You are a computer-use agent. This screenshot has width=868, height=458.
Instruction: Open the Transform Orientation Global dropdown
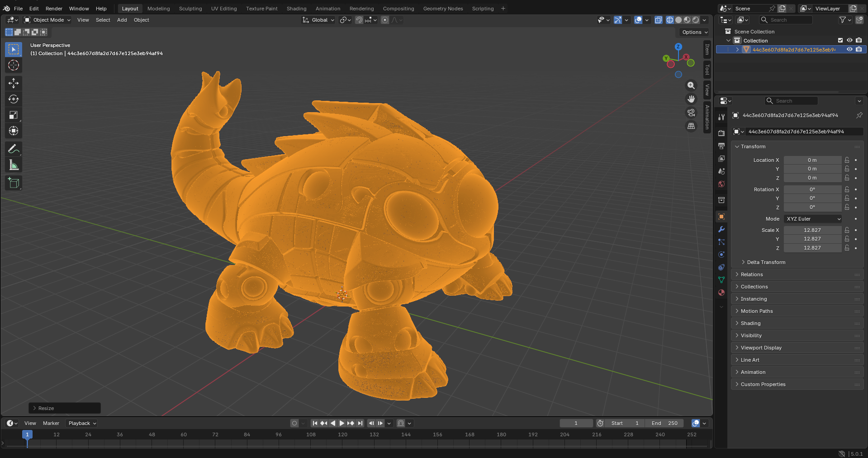pos(318,20)
